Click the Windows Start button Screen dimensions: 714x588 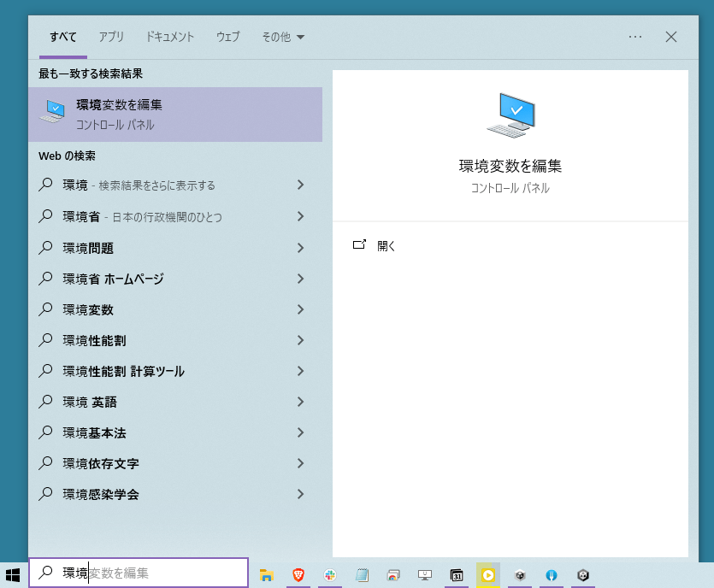click(14, 574)
